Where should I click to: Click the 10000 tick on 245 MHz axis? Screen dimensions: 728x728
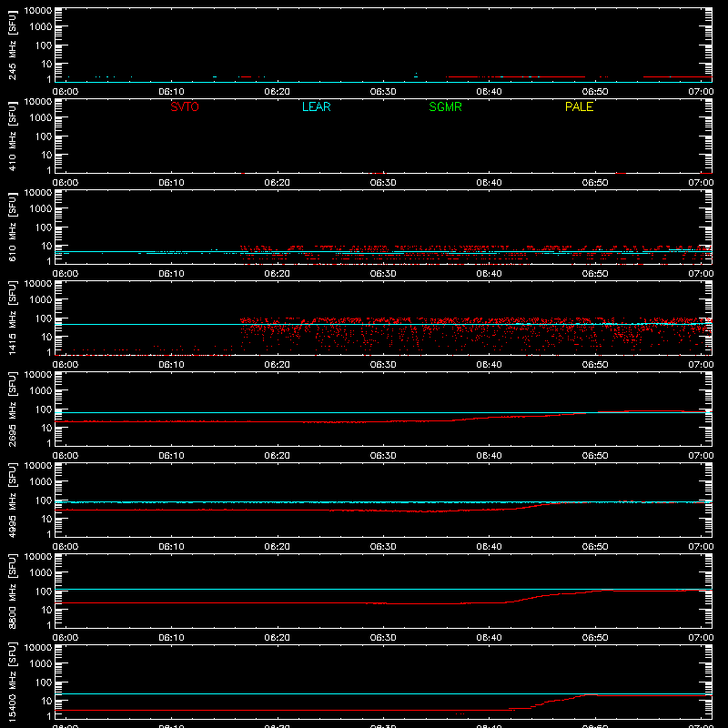[x=38, y=11]
